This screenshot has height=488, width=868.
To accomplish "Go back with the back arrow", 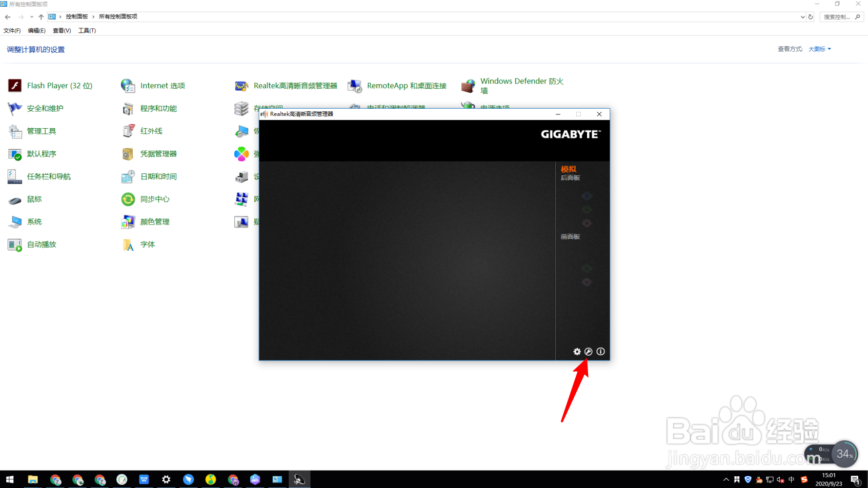I will [x=8, y=17].
